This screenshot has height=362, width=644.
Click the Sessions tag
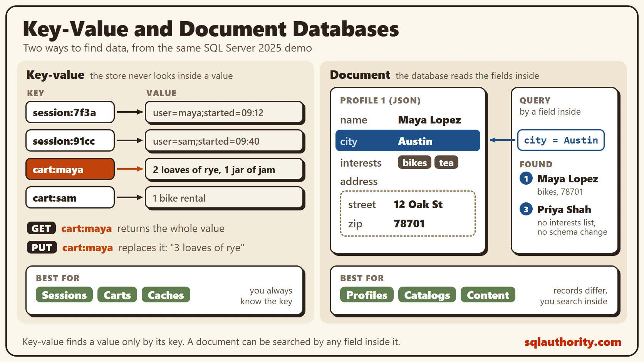click(64, 295)
